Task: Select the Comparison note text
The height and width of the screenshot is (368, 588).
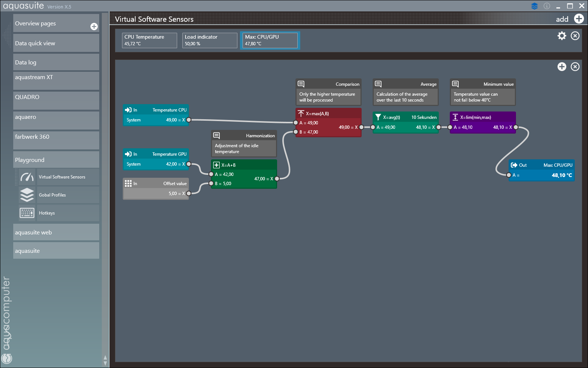Action: [x=327, y=97]
